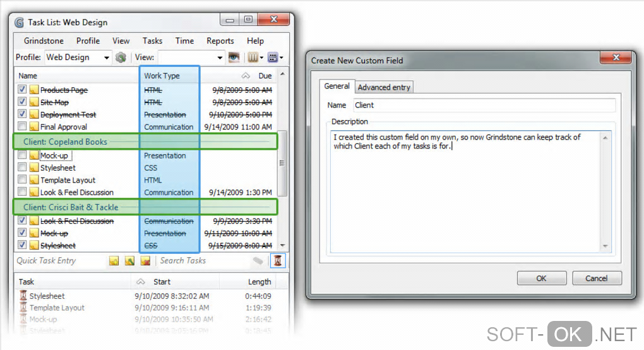This screenshot has height=350, width=644.
Task: Click the task list scroll up arrow
Action: (x=282, y=75)
